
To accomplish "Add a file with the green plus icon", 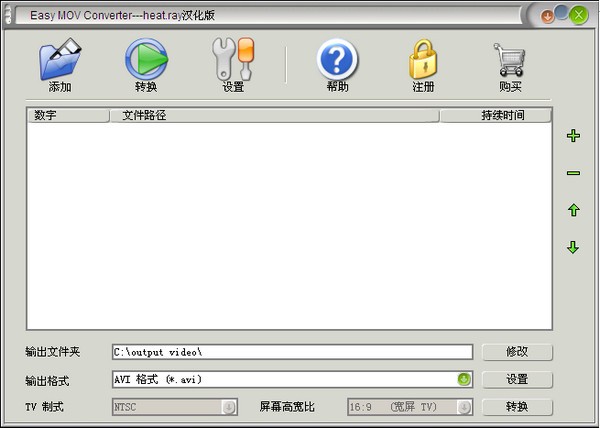I will click(x=573, y=136).
